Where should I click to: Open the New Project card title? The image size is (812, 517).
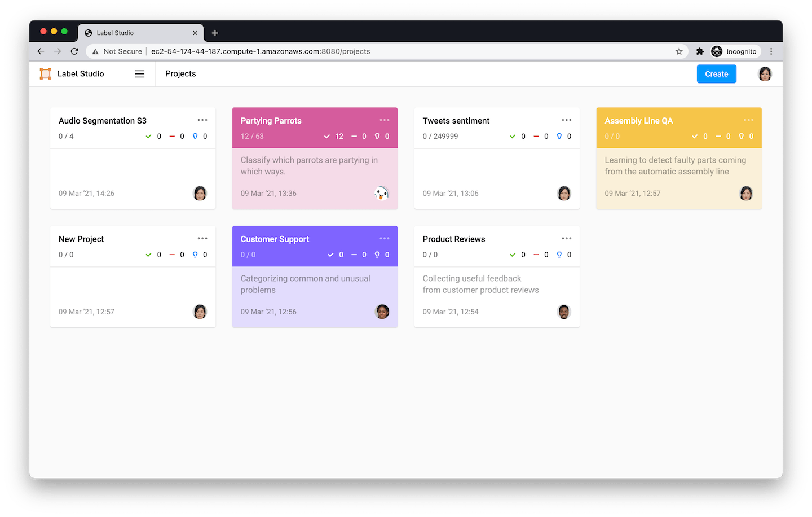click(81, 239)
